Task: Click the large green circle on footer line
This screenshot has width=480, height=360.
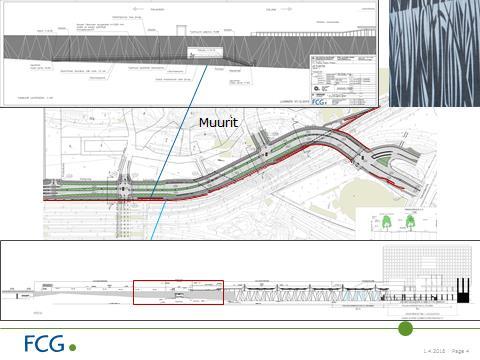Action: pyautogui.click(x=405, y=329)
